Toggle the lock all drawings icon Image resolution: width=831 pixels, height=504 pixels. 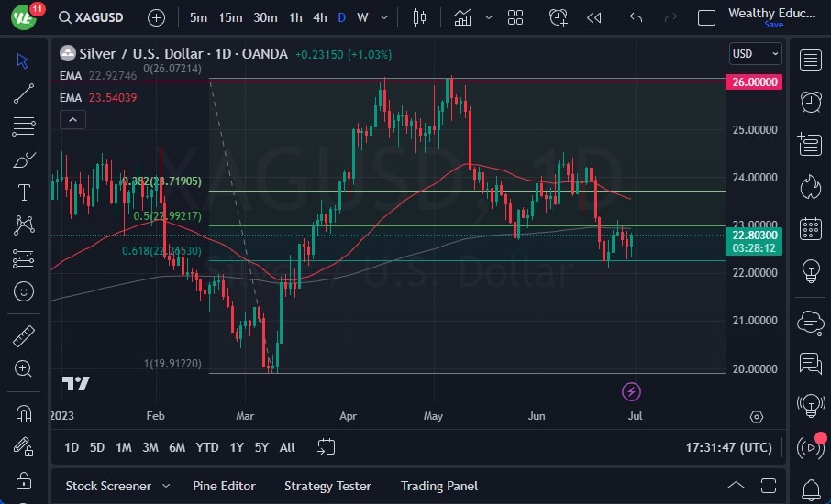coord(24,480)
